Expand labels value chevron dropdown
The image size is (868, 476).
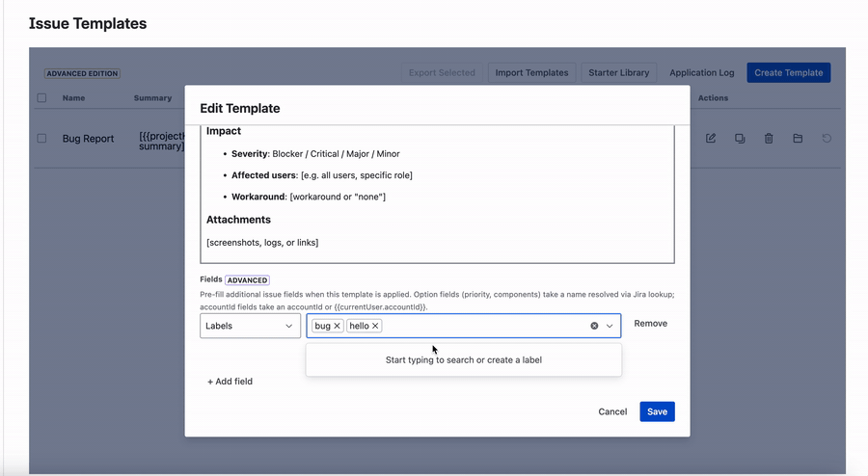click(x=610, y=326)
